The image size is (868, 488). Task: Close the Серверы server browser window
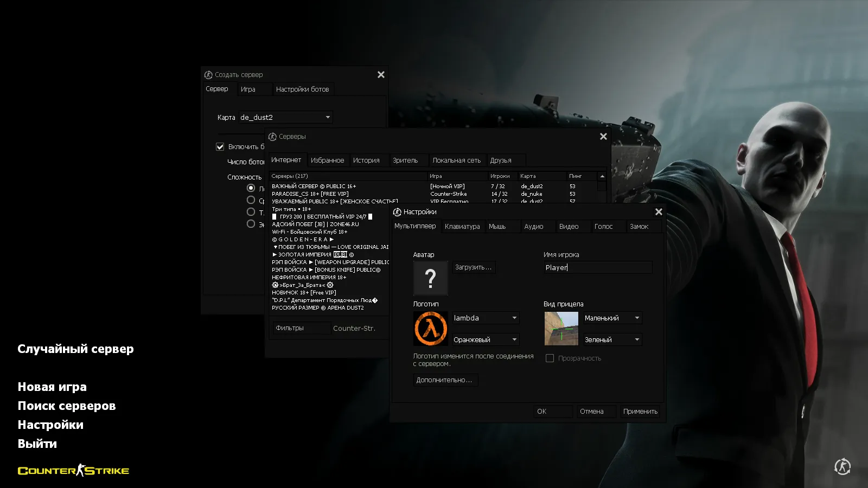coord(603,137)
